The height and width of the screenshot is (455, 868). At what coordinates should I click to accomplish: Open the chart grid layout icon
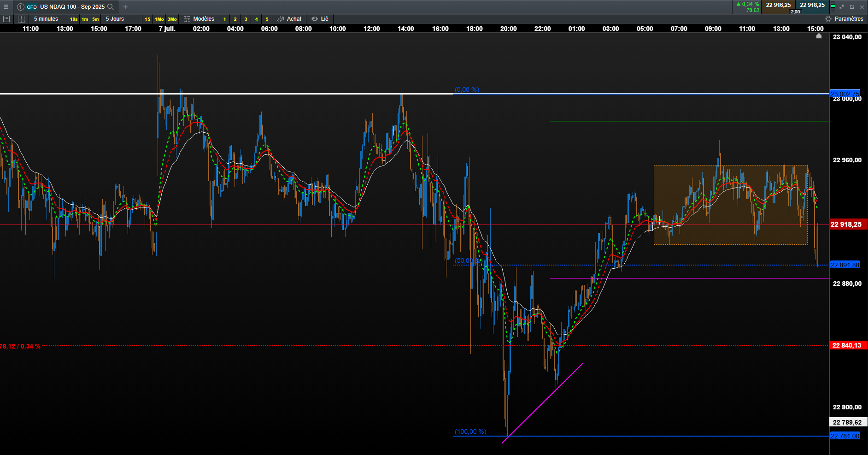(x=21, y=19)
